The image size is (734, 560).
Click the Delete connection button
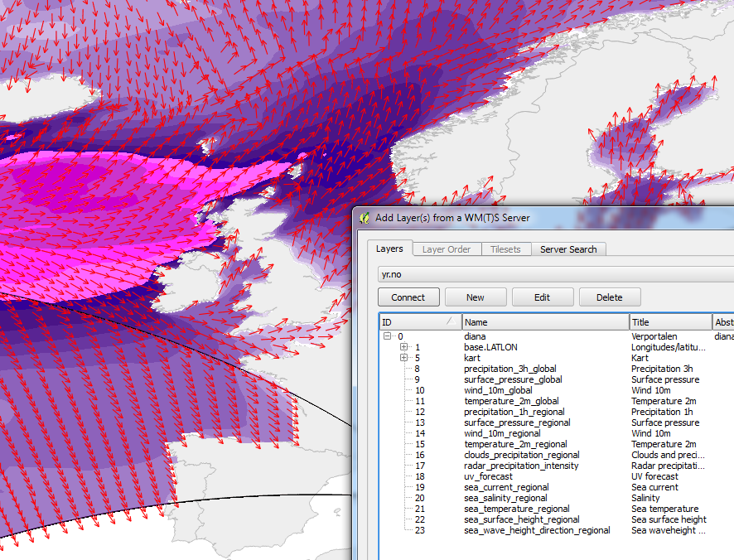610,297
